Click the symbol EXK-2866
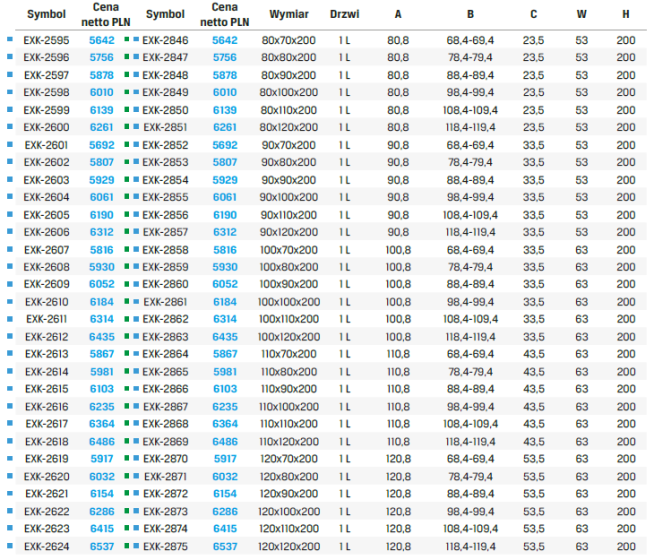The image size is (654, 560). [165, 389]
